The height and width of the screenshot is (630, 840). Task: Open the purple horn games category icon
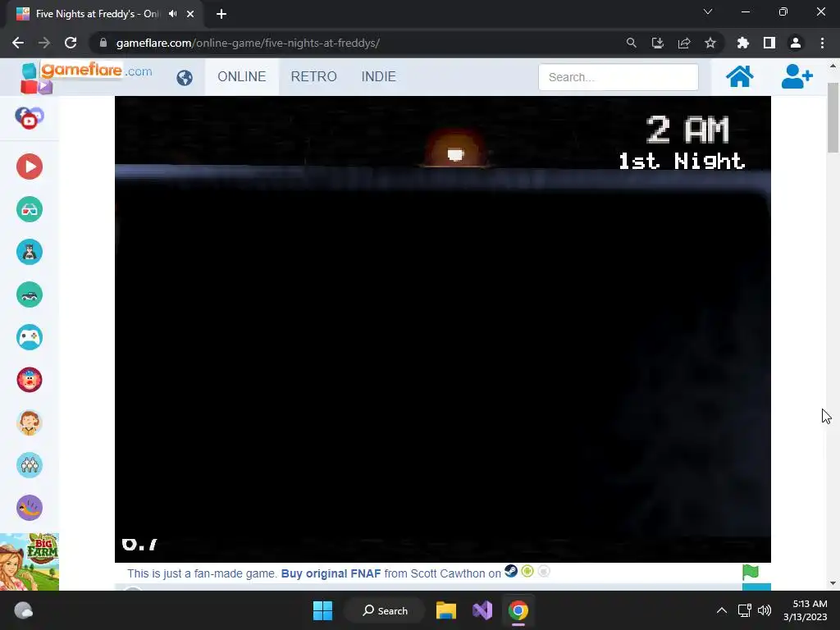pyautogui.click(x=30, y=508)
